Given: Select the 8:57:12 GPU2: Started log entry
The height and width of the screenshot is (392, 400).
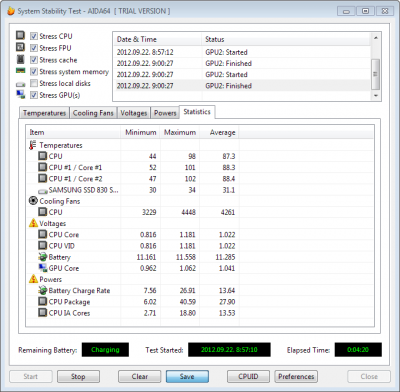Looking at the screenshot, I should click(x=242, y=52).
